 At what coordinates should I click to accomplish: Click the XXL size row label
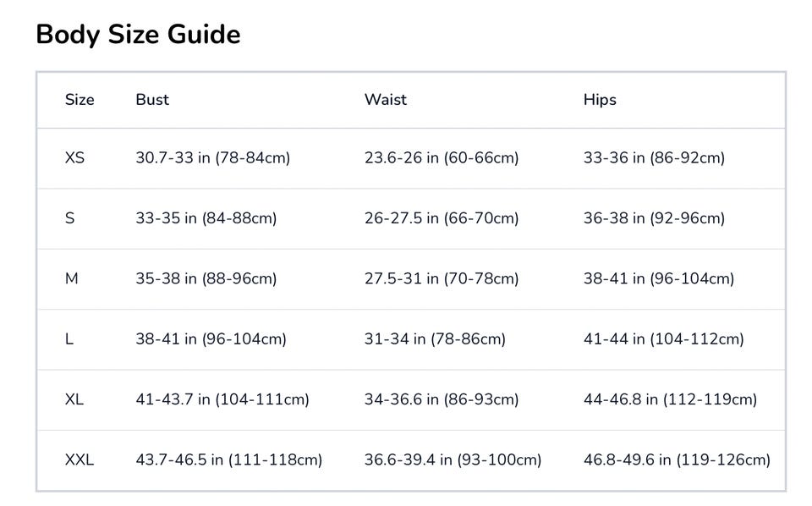[80, 460]
